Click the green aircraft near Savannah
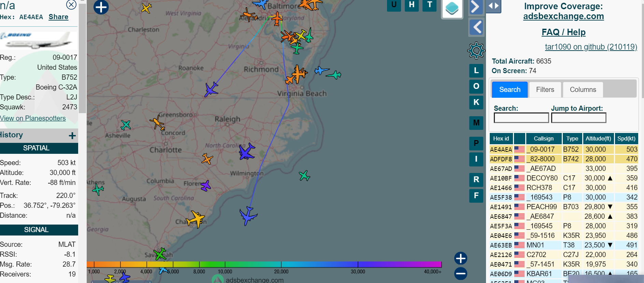 click(x=160, y=254)
